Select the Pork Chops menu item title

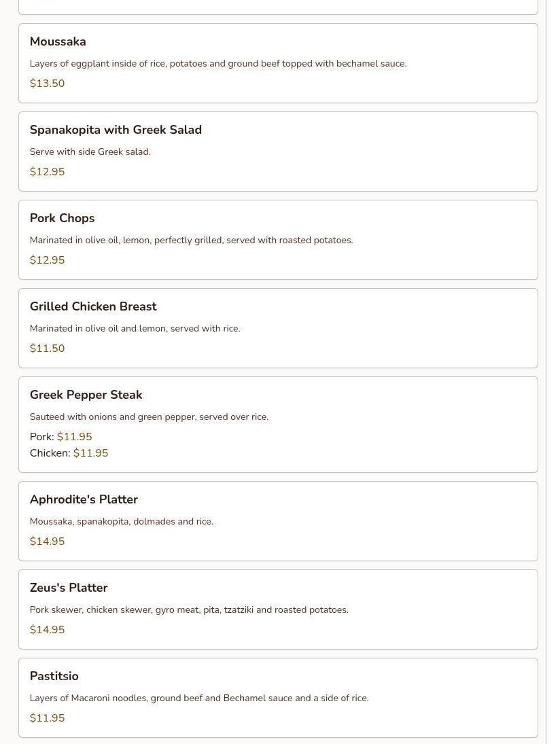click(62, 219)
